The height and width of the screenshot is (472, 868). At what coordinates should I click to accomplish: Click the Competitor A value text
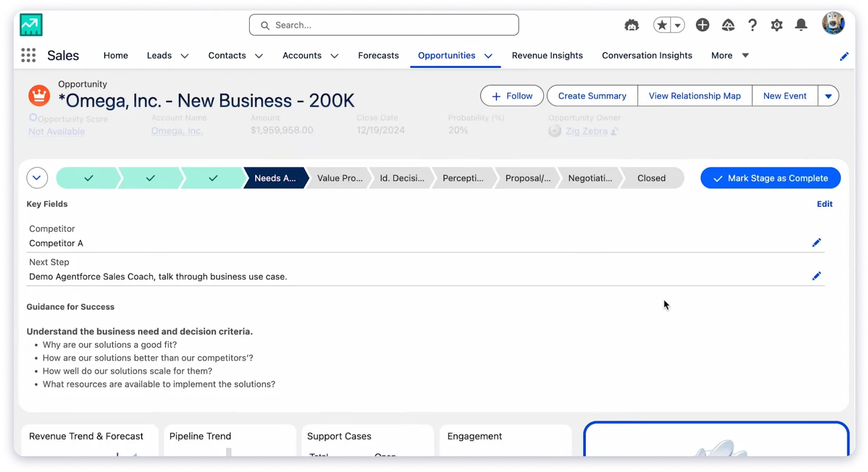[x=56, y=243]
